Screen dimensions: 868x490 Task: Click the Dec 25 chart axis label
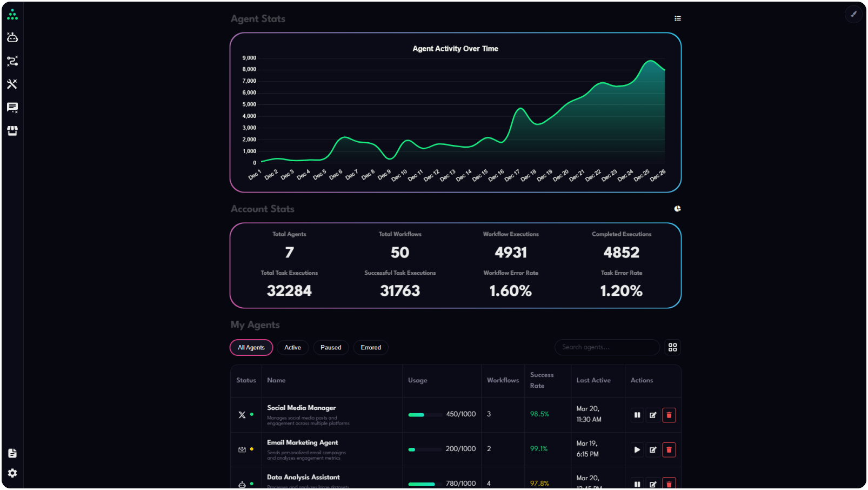[642, 175]
